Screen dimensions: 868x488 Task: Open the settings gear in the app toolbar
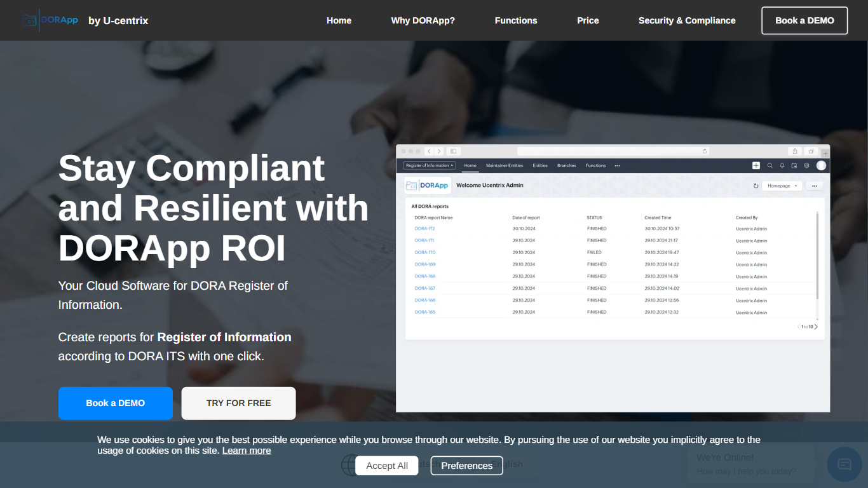[x=807, y=165]
